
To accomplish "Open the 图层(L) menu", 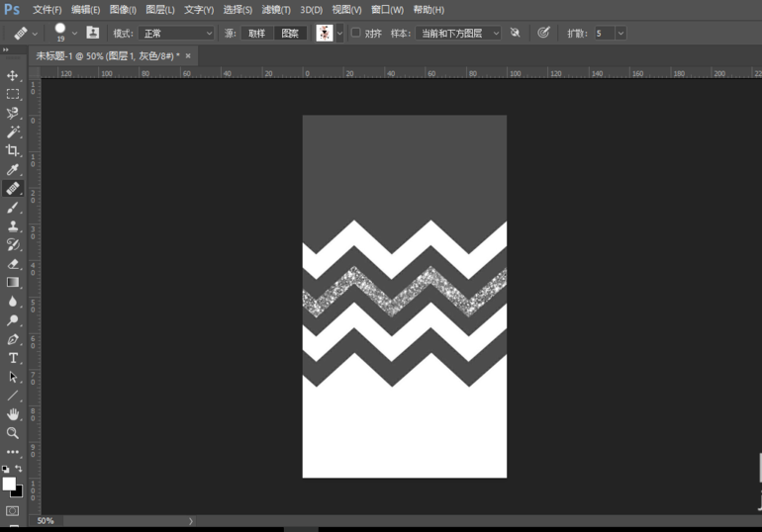I will pyautogui.click(x=160, y=9).
